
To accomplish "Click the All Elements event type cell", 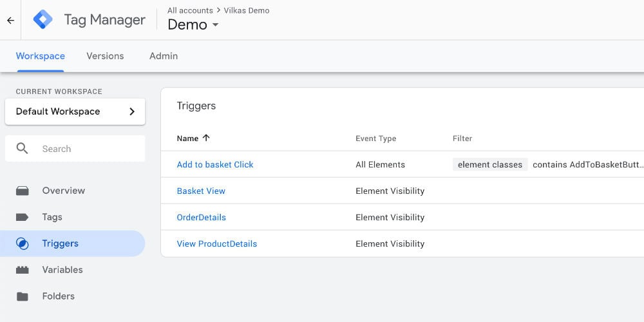I will tap(381, 165).
